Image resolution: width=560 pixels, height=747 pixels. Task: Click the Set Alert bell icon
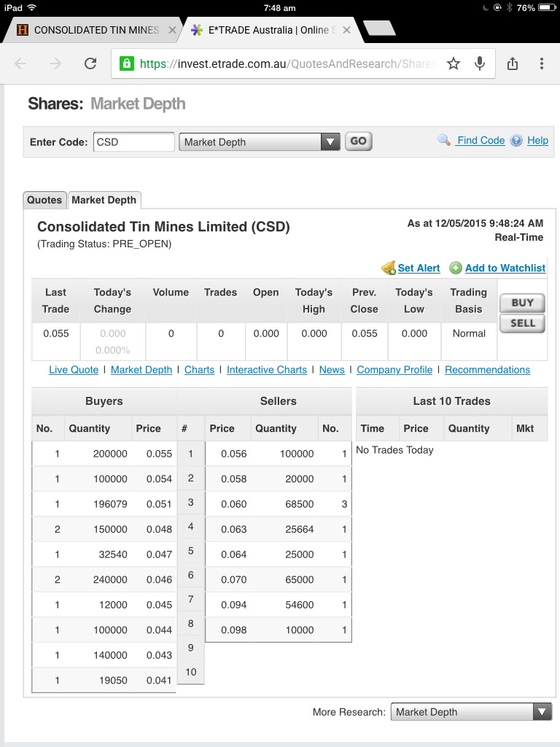click(389, 268)
